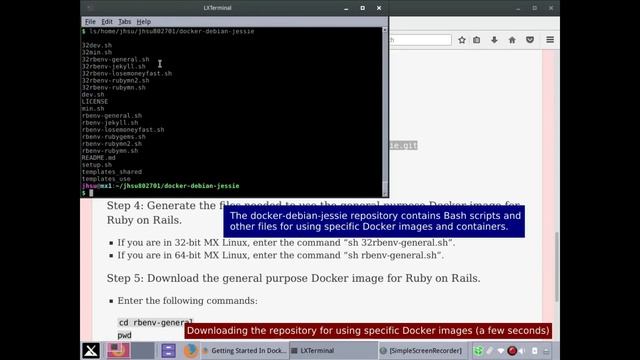This screenshot has height=360, width=640.
Task: Open the Edit menu in LXTerminal
Action: click(107, 22)
